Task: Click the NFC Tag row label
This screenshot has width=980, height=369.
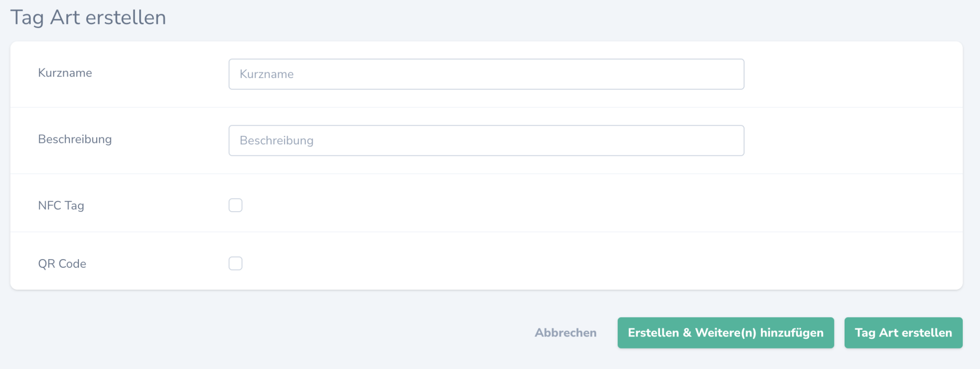Action: [61, 205]
